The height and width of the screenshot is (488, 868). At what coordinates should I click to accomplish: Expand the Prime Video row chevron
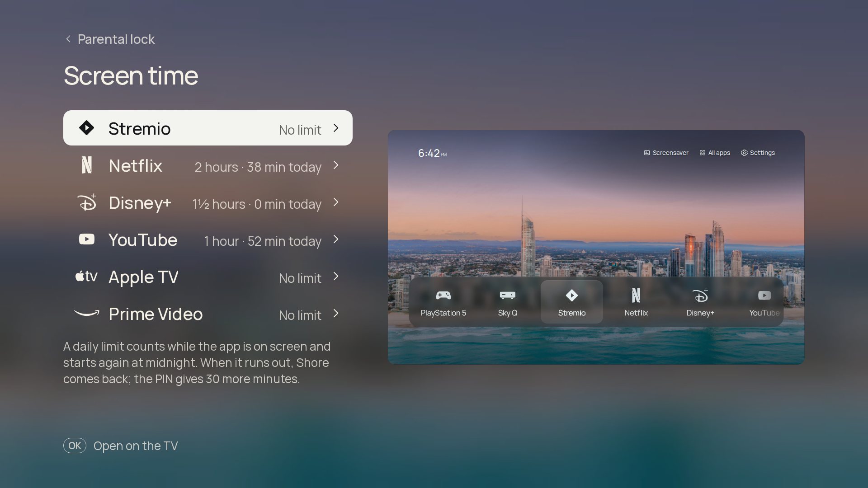336,313
